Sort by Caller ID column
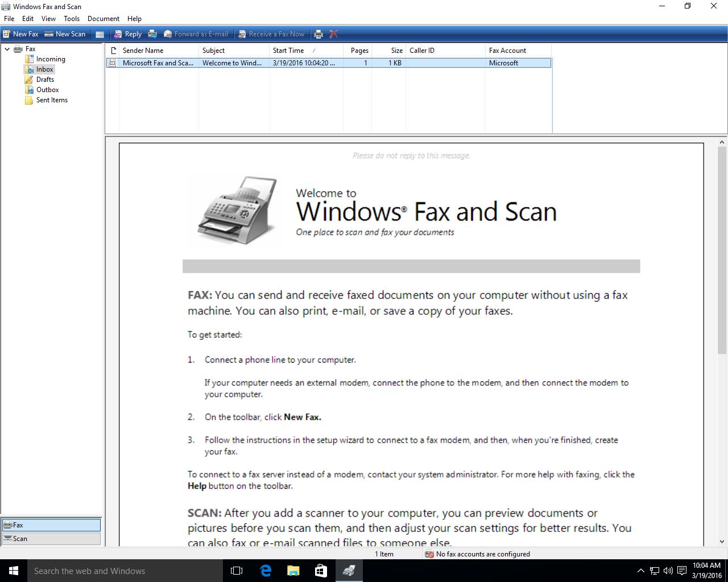The image size is (728, 582). 445,51
